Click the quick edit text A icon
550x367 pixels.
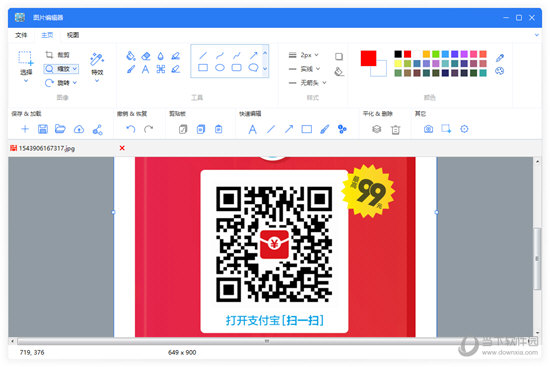(x=252, y=129)
